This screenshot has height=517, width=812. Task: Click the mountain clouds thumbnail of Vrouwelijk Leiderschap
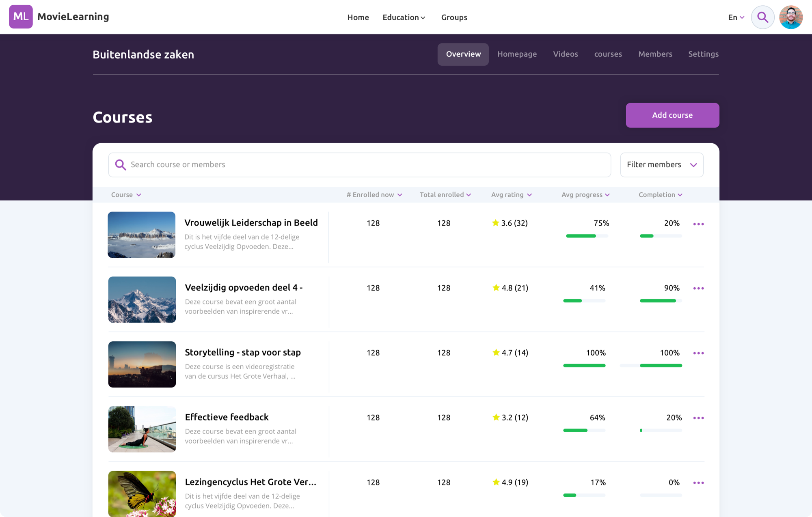click(x=141, y=235)
